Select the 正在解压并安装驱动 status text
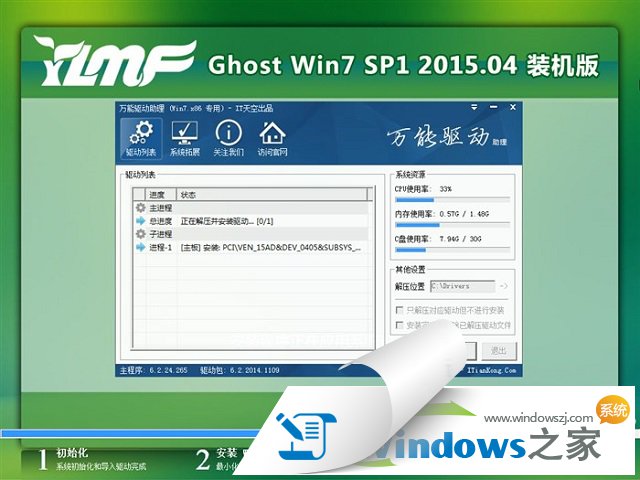Image resolution: width=640 pixels, height=480 pixels. point(227,221)
